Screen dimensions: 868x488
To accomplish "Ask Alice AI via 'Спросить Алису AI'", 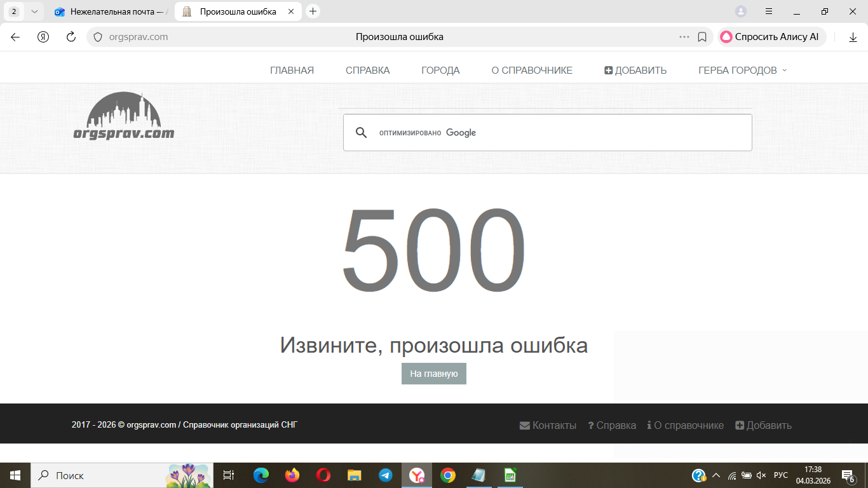I will click(772, 37).
